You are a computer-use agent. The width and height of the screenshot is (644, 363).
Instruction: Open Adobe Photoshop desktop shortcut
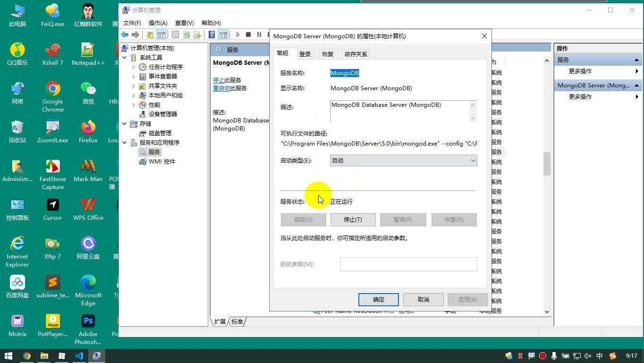click(88, 329)
